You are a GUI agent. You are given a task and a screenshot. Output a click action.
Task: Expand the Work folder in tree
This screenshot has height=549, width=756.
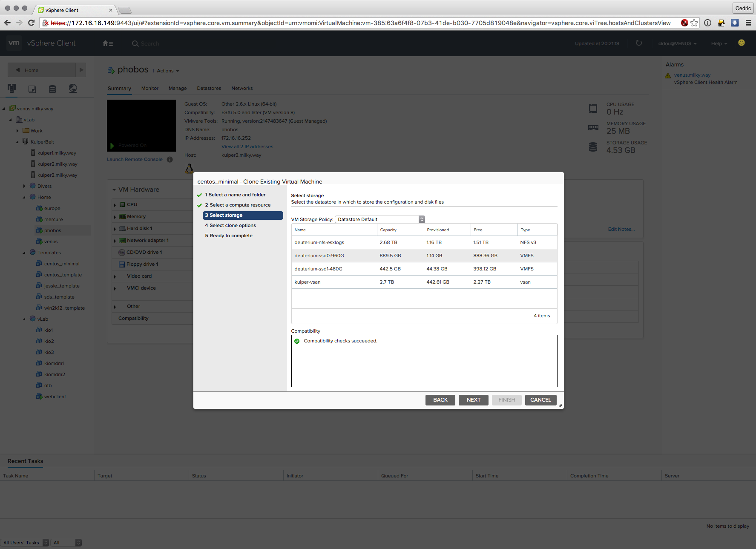pos(17,131)
